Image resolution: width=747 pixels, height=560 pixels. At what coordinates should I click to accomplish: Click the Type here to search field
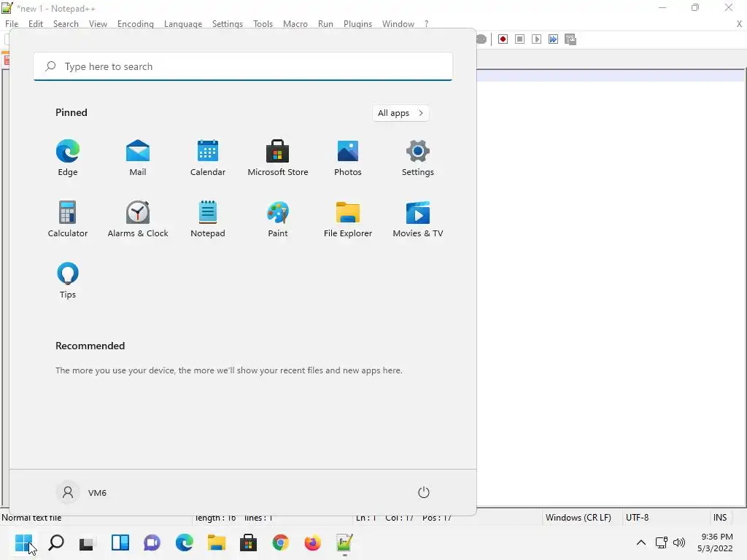243,66
